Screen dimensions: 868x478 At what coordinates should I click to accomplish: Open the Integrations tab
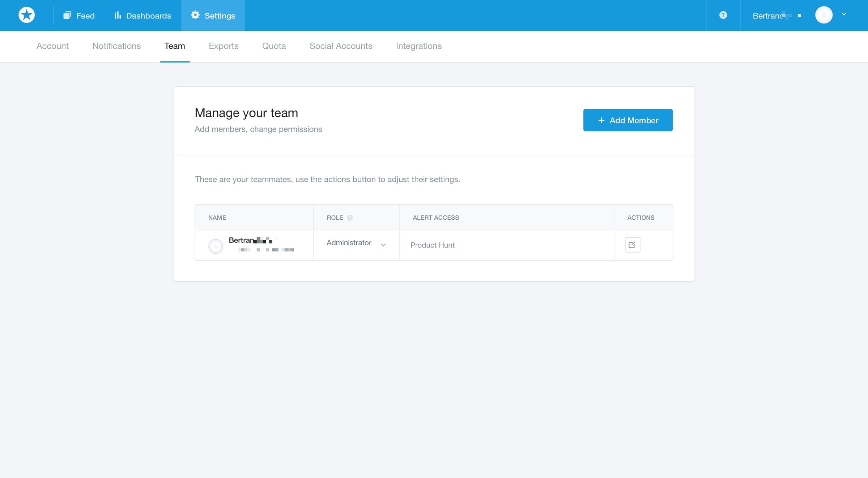click(418, 46)
